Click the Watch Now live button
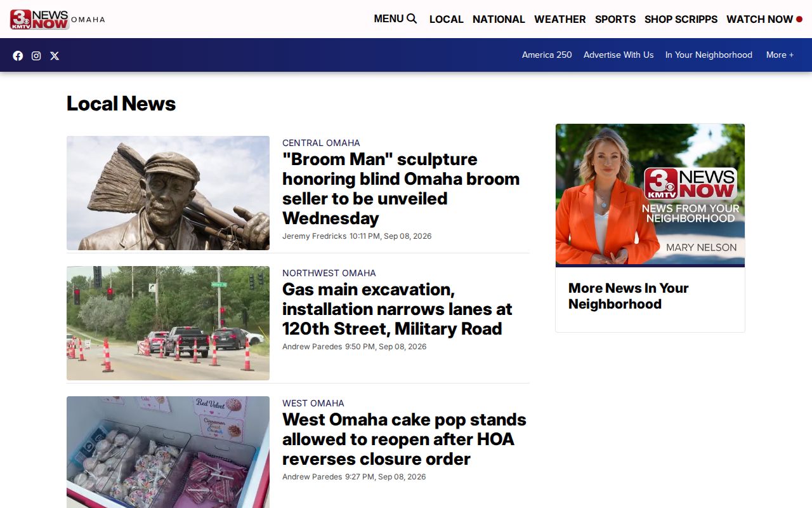Viewport: 812px width, 508px height. tap(764, 19)
